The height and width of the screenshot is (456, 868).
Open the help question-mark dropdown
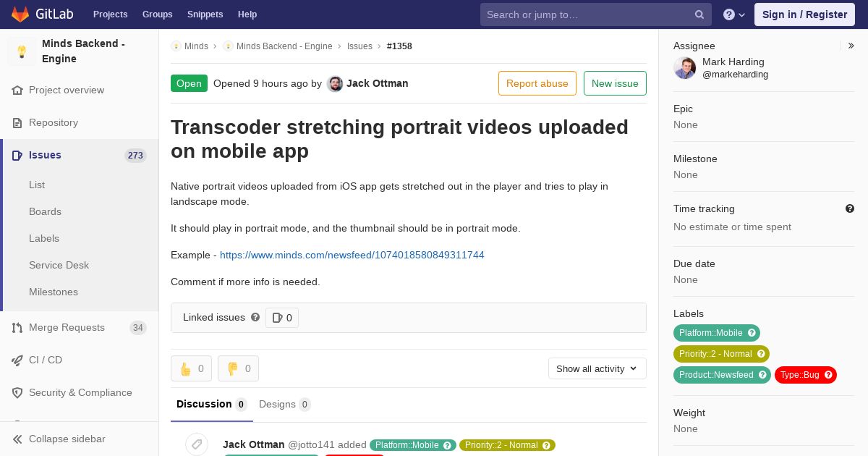point(734,14)
